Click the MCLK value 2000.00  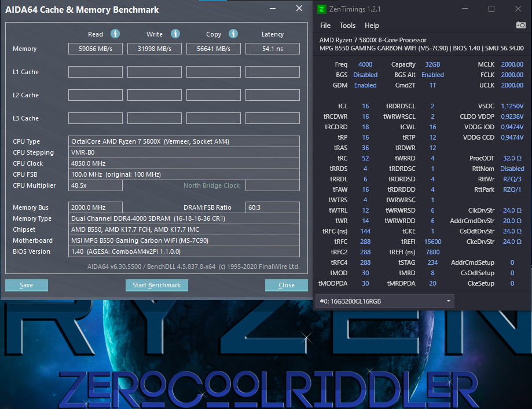[512, 64]
